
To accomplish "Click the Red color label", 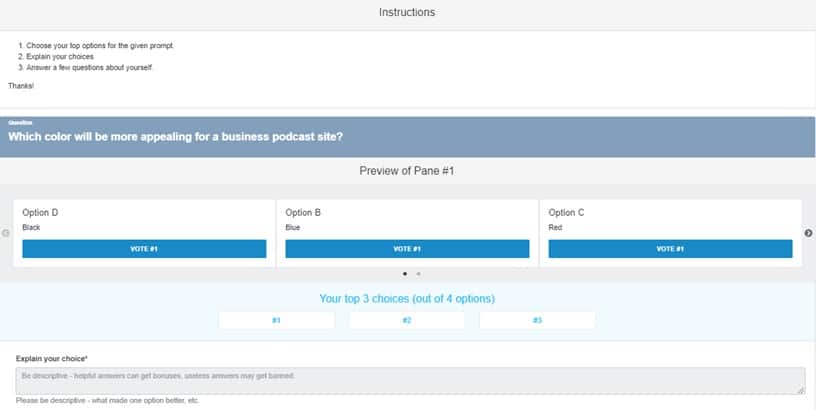I will pyautogui.click(x=554, y=227).
